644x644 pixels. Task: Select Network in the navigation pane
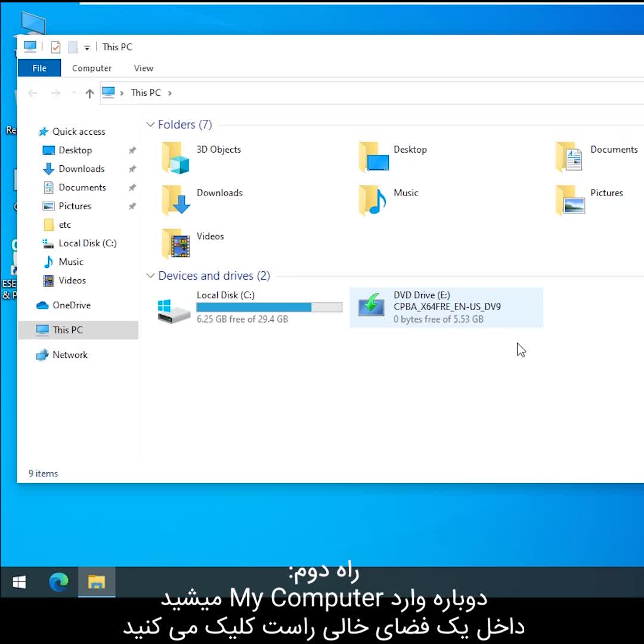[70, 355]
